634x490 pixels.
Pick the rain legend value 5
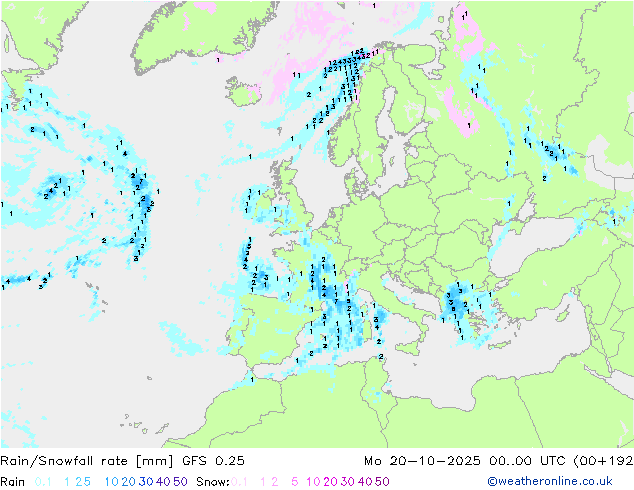pyautogui.click(x=87, y=482)
